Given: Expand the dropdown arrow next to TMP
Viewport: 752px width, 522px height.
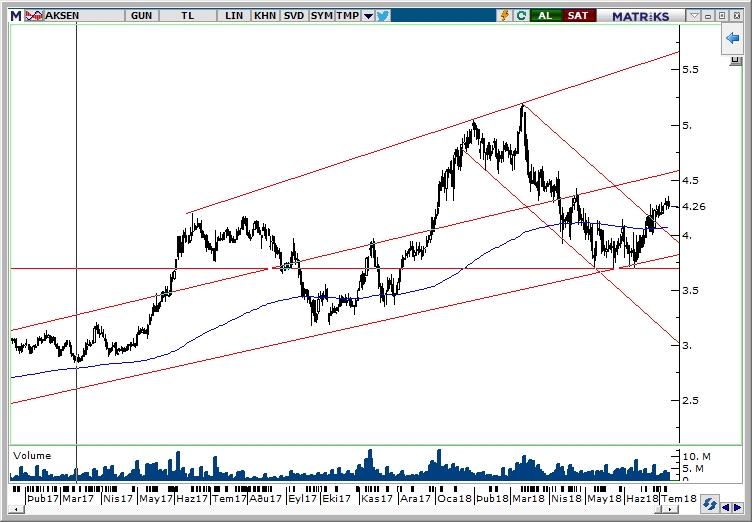Looking at the screenshot, I should [x=368, y=16].
